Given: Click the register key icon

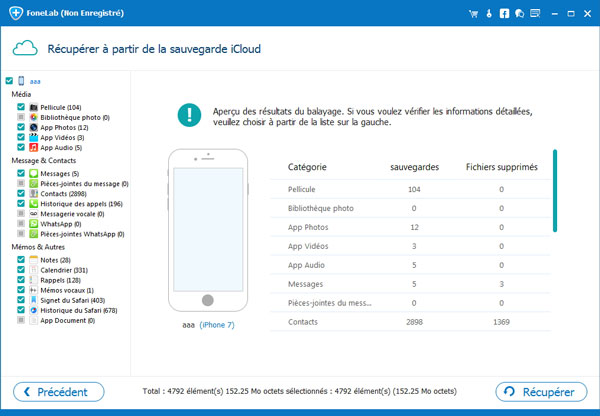Looking at the screenshot, I should [489, 14].
